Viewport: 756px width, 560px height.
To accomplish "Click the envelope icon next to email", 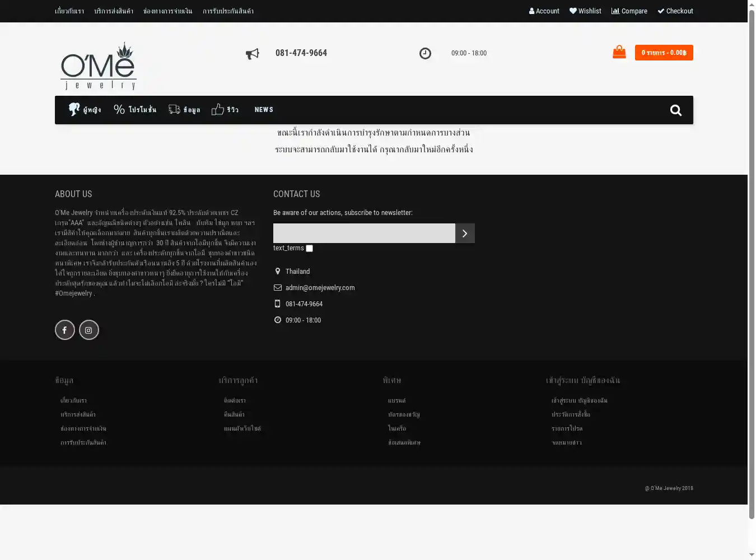I will (x=277, y=288).
